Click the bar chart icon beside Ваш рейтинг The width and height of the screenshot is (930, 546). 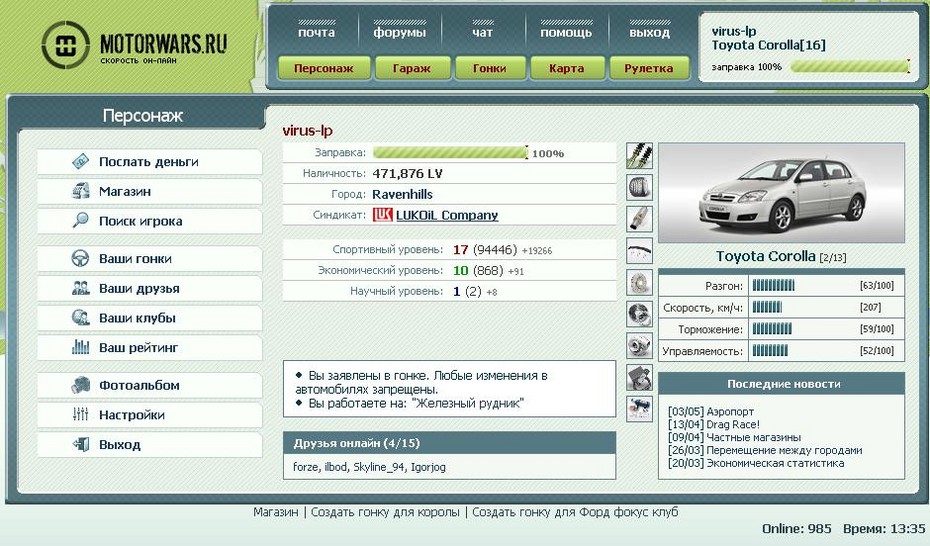[81, 347]
